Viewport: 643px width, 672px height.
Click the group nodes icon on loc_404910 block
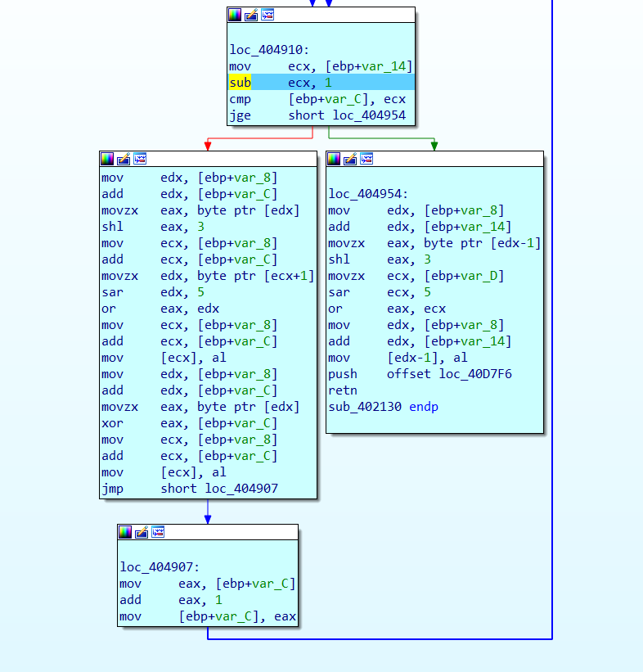click(268, 15)
